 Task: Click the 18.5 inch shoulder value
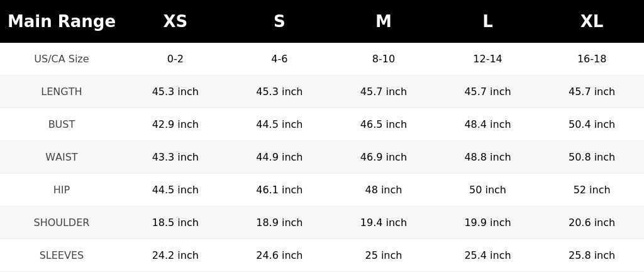pyautogui.click(x=175, y=222)
